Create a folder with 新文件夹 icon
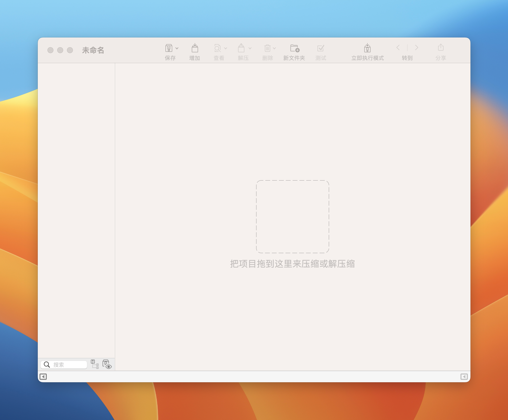 [295, 48]
